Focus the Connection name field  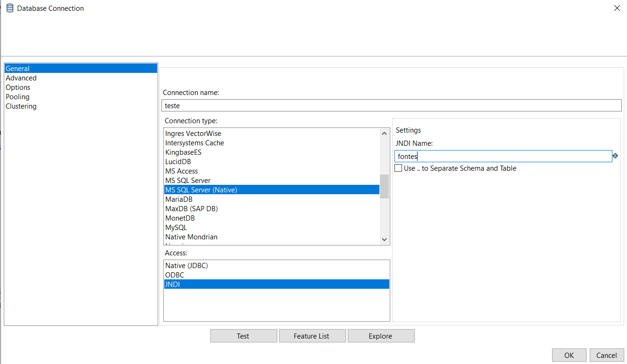coord(392,105)
